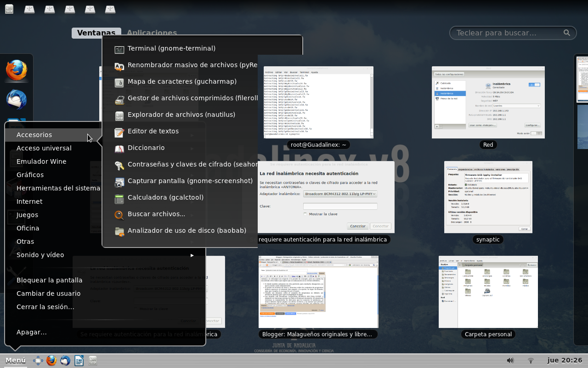Click the magnifier icon in the search box

click(567, 33)
